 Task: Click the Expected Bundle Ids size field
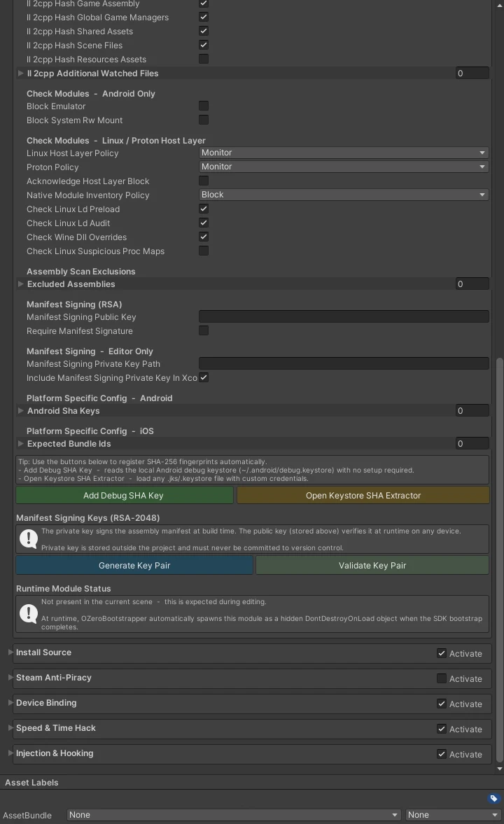click(x=472, y=444)
